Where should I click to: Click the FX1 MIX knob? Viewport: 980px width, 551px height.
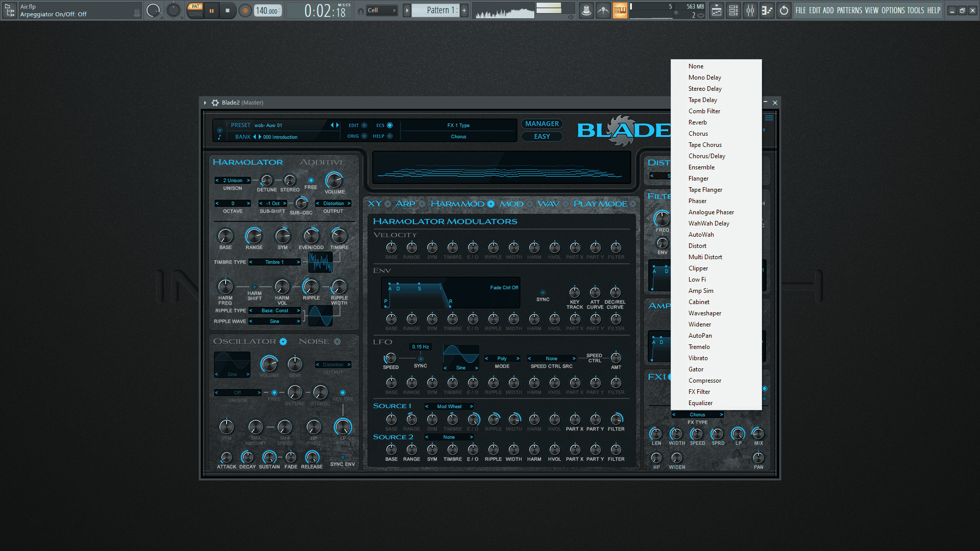758,434
